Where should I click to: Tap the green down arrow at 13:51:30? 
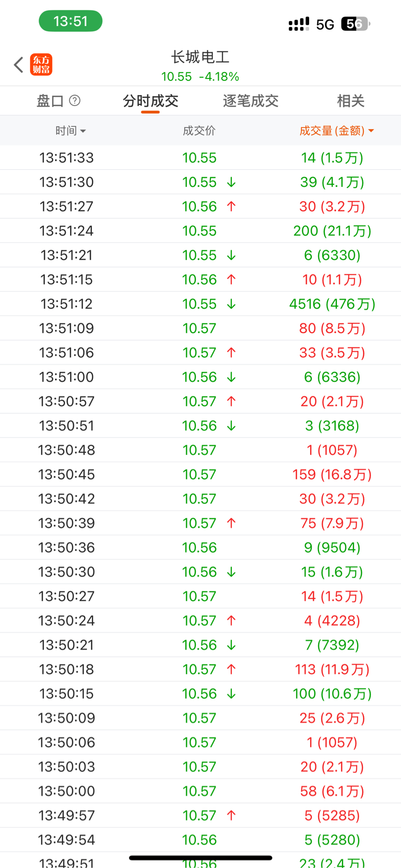pyautogui.click(x=231, y=182)
